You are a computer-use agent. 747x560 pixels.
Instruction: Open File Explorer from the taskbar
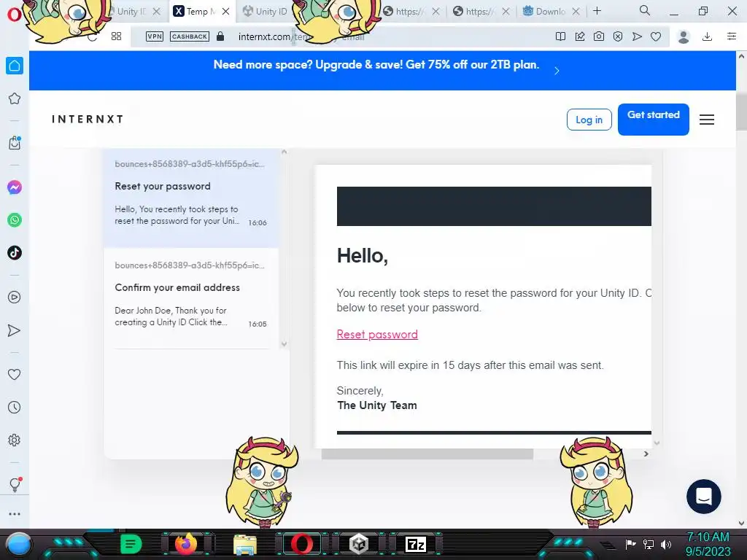[245, 545]
